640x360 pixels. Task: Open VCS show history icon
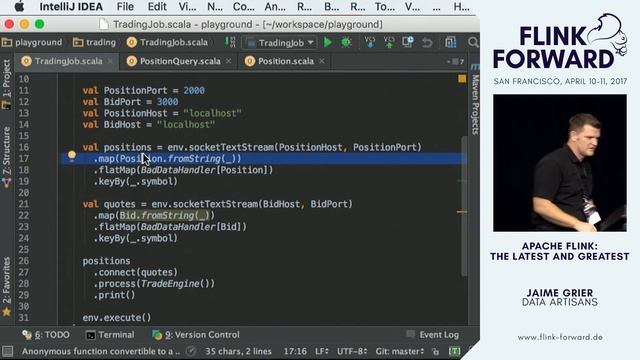coord(408,42)
